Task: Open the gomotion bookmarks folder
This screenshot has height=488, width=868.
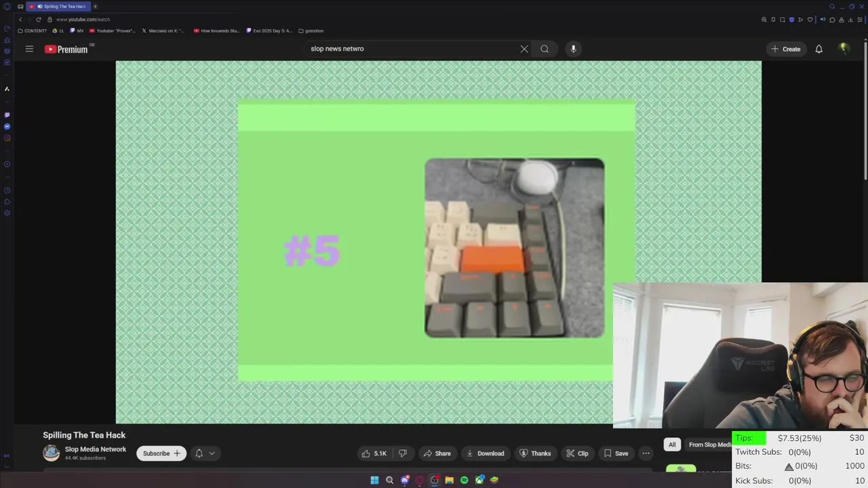Action: point(311,30)
